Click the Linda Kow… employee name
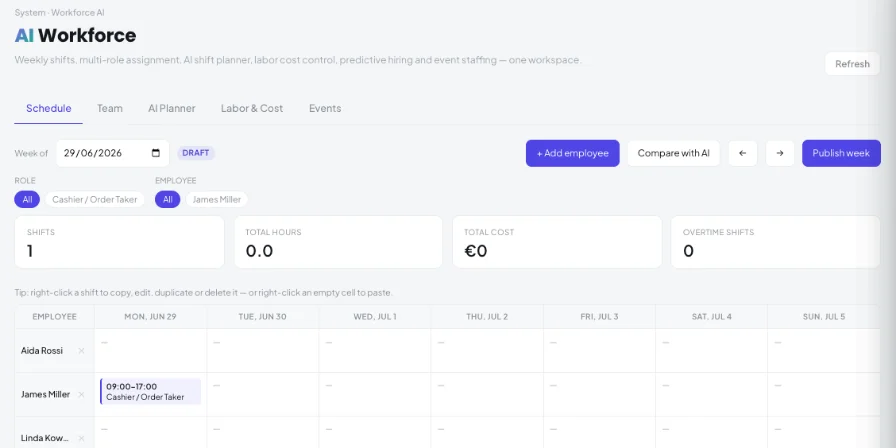The image size is (896, 448). pos(45,438)
